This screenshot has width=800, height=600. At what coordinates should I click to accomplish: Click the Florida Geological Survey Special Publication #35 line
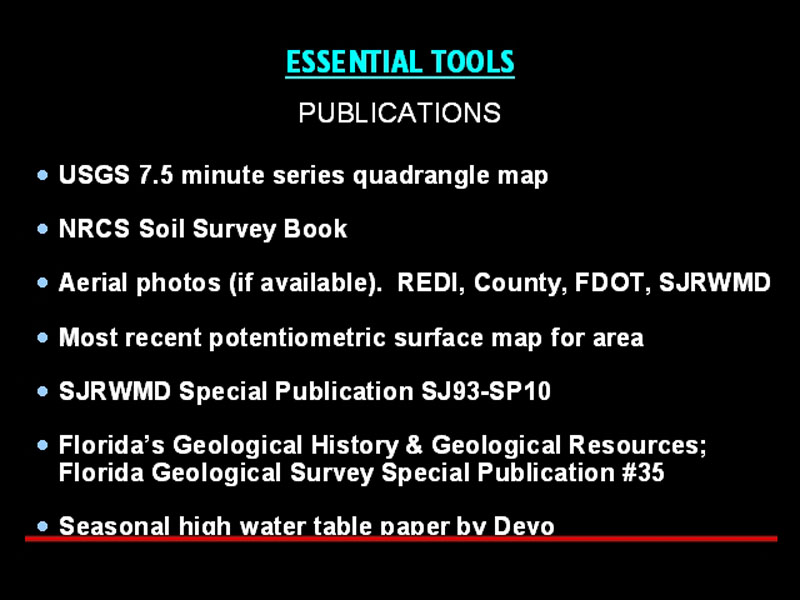[361, 473]
